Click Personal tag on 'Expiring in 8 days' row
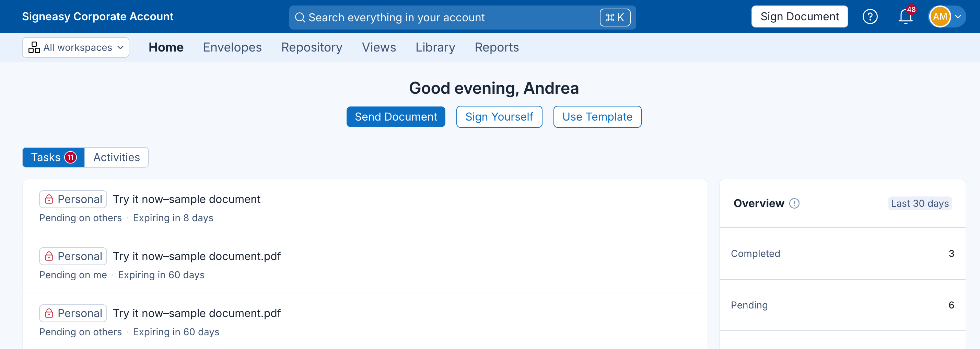 pos(73,199)
